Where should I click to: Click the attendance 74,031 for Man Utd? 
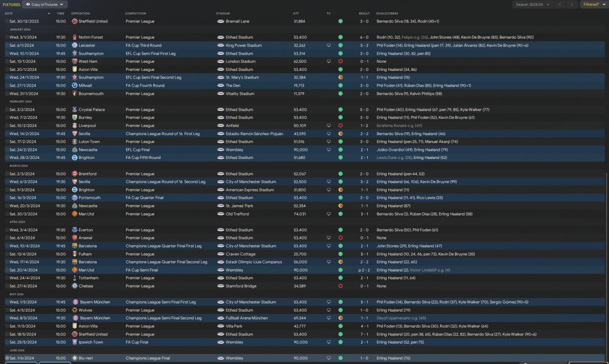(300, 214)
